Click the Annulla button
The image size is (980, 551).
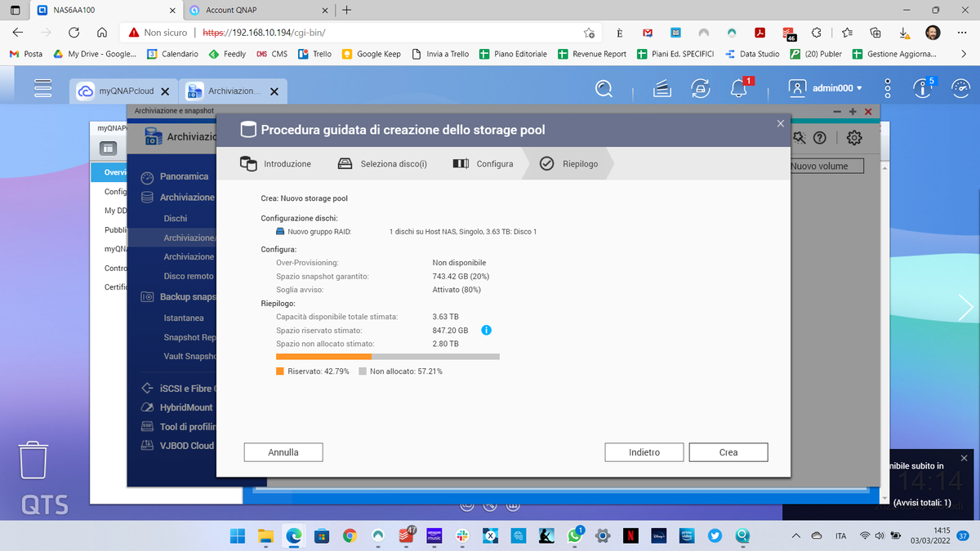click(283, 452)
